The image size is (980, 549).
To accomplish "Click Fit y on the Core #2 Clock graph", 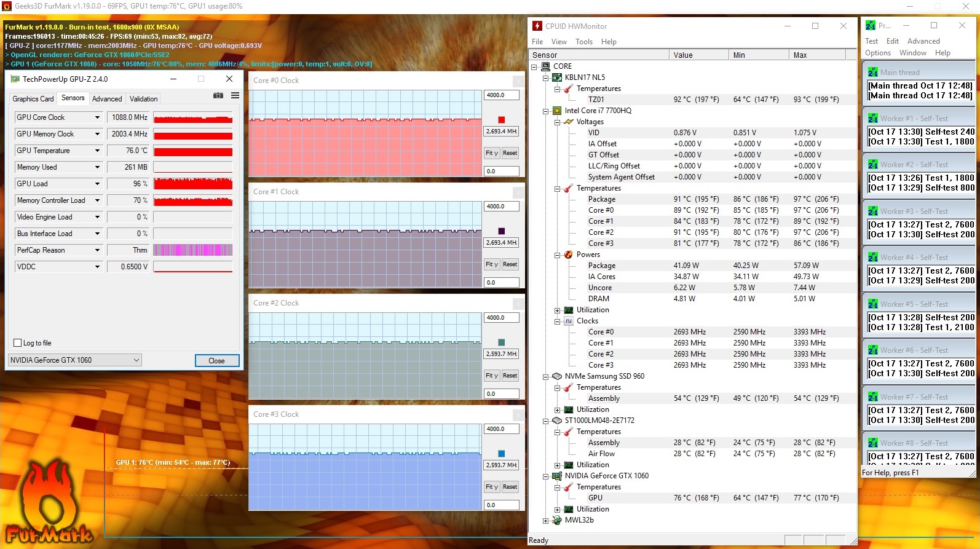I will click(x=491, y=376).
